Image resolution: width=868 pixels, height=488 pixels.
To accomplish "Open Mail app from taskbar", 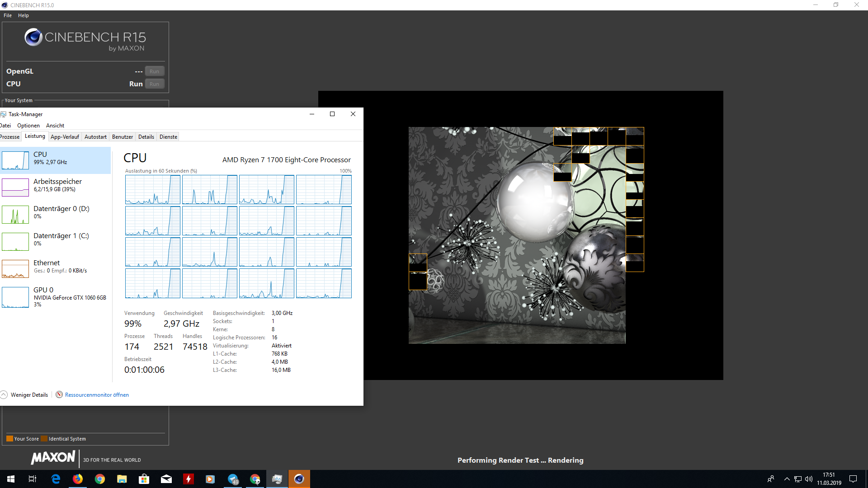I will (166, 479).
